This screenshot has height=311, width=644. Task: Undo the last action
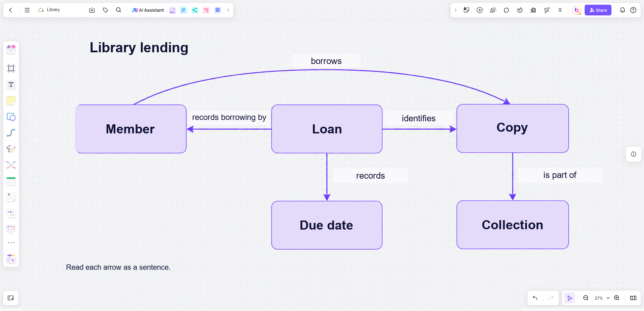click(x=535, y=298)
